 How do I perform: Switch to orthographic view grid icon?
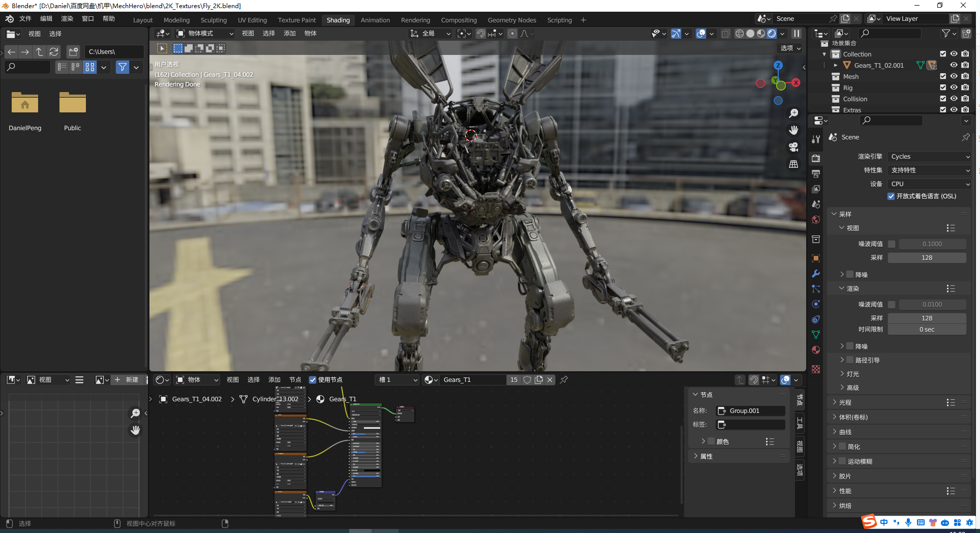coord(793,164)
